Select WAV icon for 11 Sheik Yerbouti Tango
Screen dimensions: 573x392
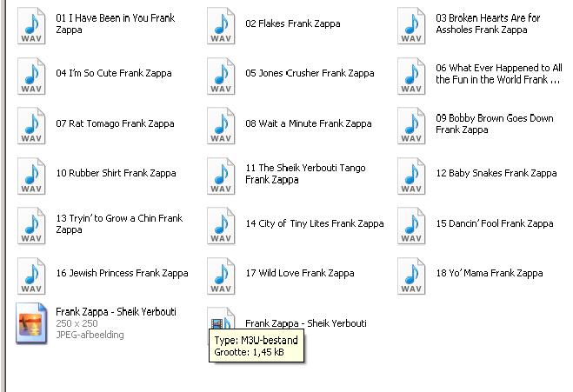coord(221,176)
